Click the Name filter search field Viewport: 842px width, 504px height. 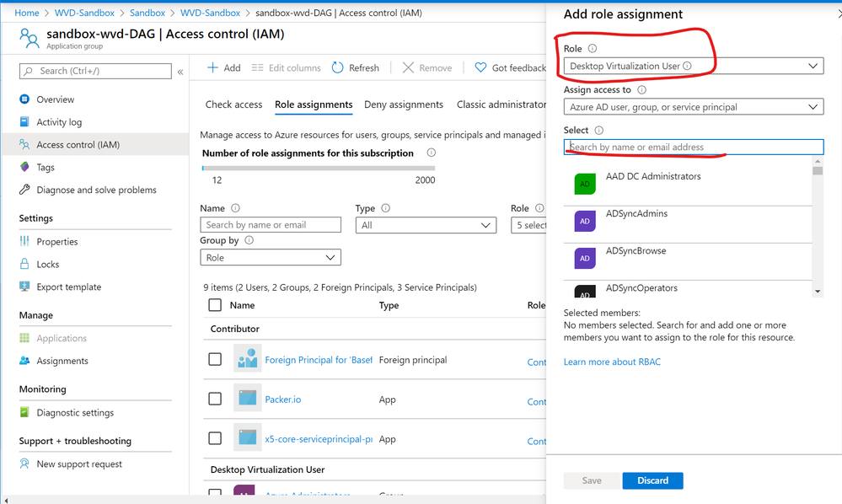(270, 225)
